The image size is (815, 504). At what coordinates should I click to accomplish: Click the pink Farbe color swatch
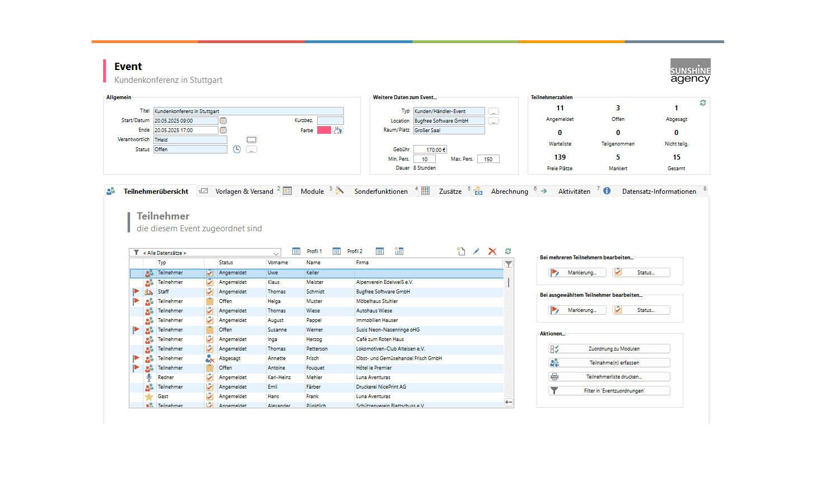[x=324, y=130]
